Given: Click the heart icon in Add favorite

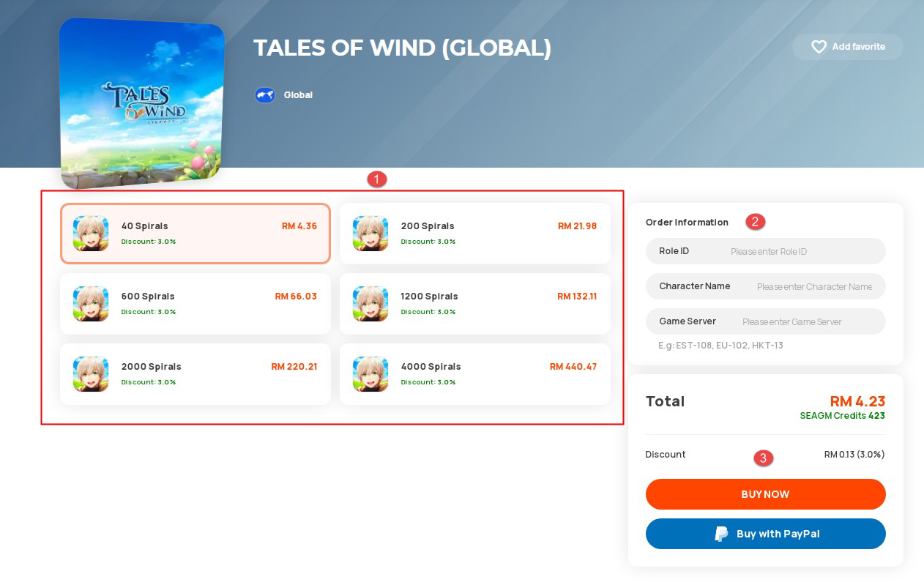Looking at the screenshot, I should (819, 47).
